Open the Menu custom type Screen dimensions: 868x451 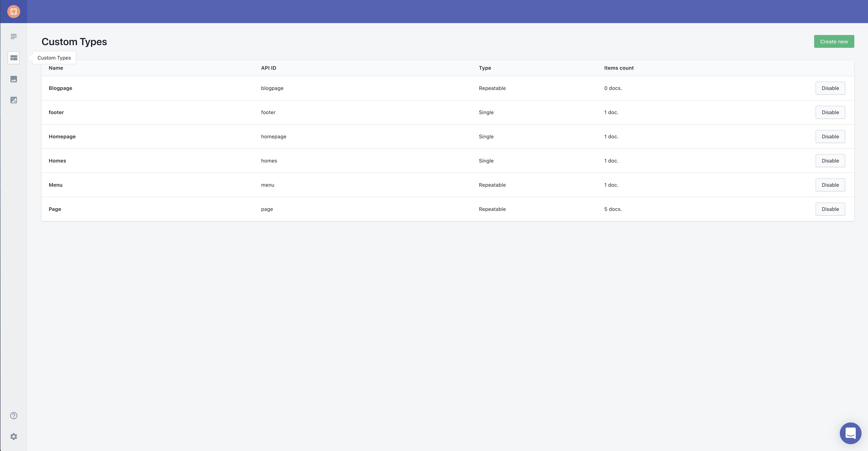(56, 185)
